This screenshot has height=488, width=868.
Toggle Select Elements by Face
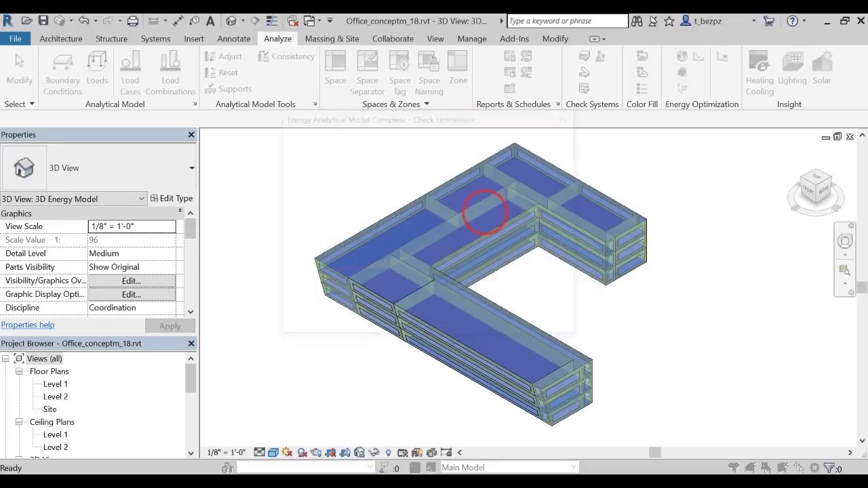point(783,468)
